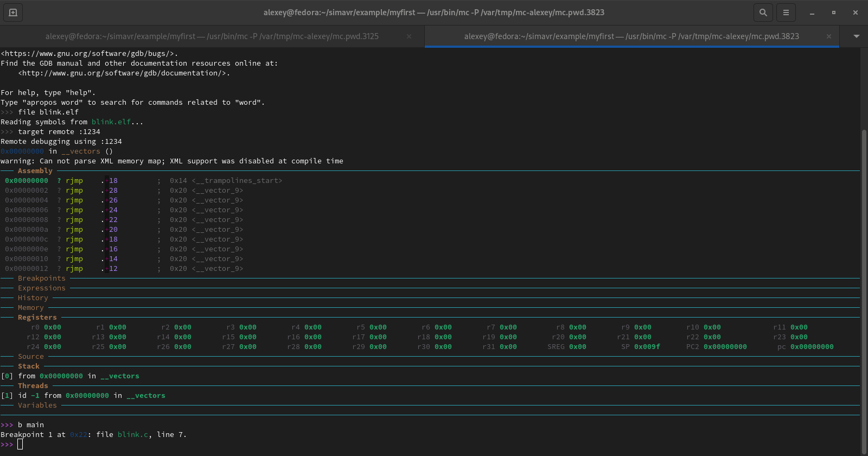Viewport: 868px width, 456px height.
Task: Click the Breakpoints section header
Action: point(42,278)
